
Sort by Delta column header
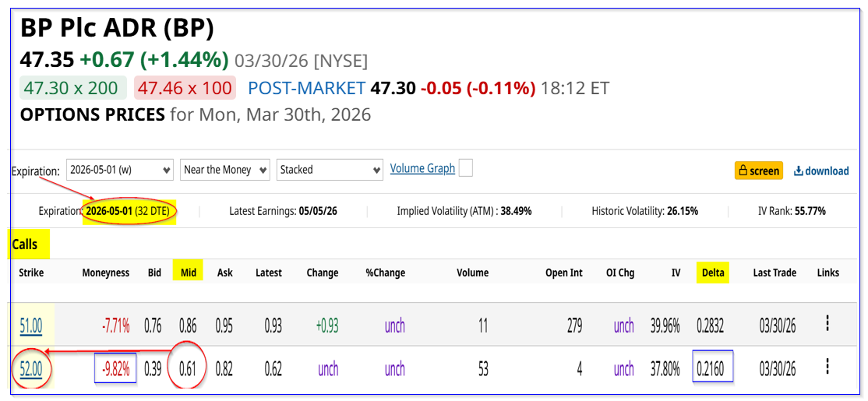pos(712,273)
